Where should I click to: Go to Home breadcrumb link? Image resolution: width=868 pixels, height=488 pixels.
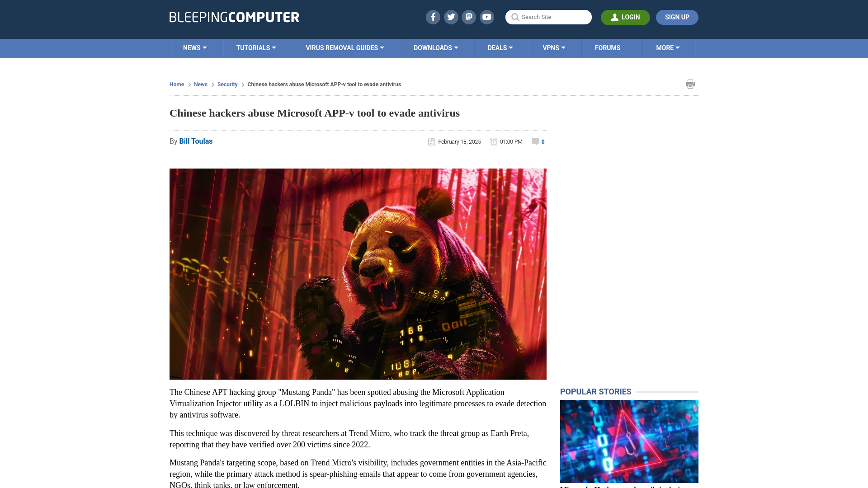point(177,84)
